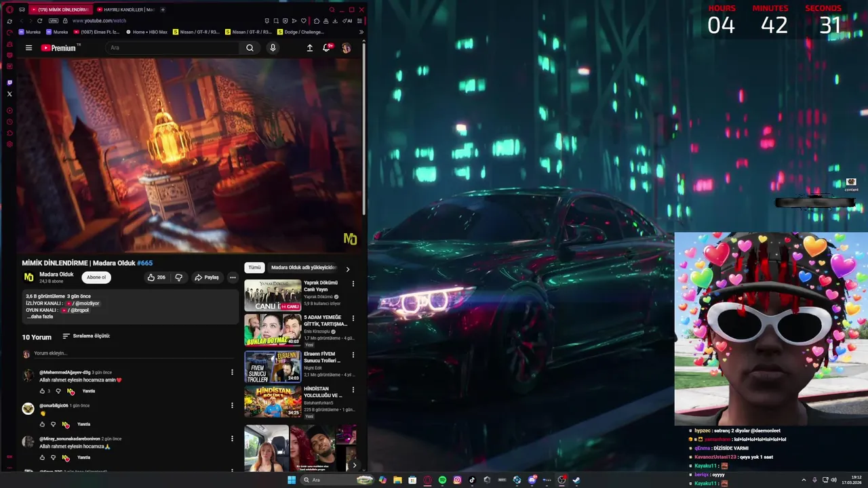This screenshot has height=488, width=868.
Task: Open Instagram from the Windows taskbar
Action: click(457, 480)
